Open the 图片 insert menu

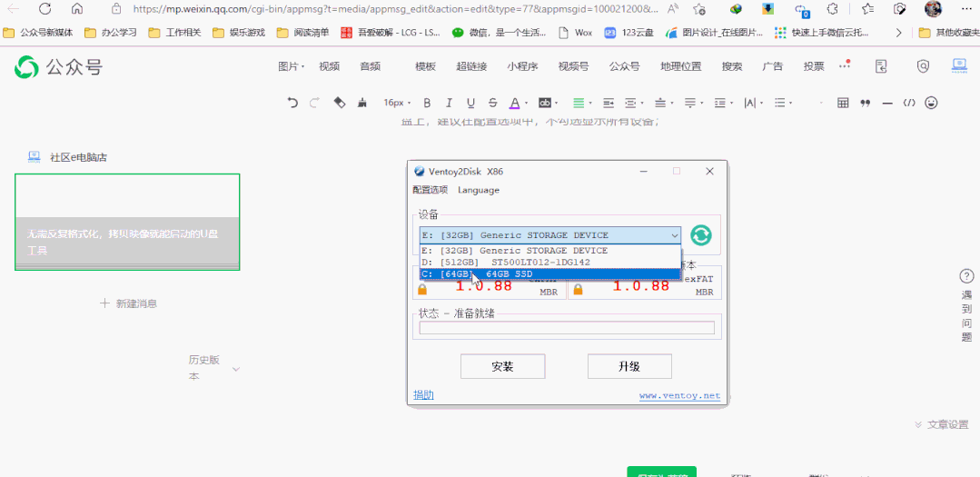[x=291, y=66]
